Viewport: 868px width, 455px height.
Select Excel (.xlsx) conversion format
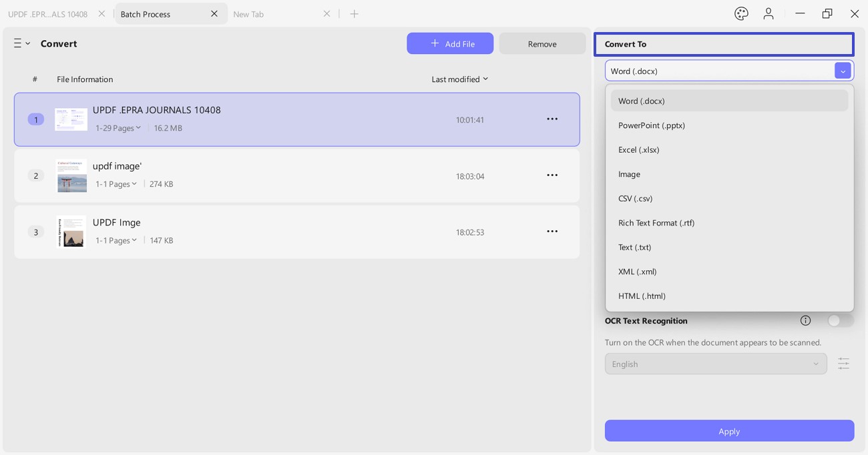pos(639,150)
